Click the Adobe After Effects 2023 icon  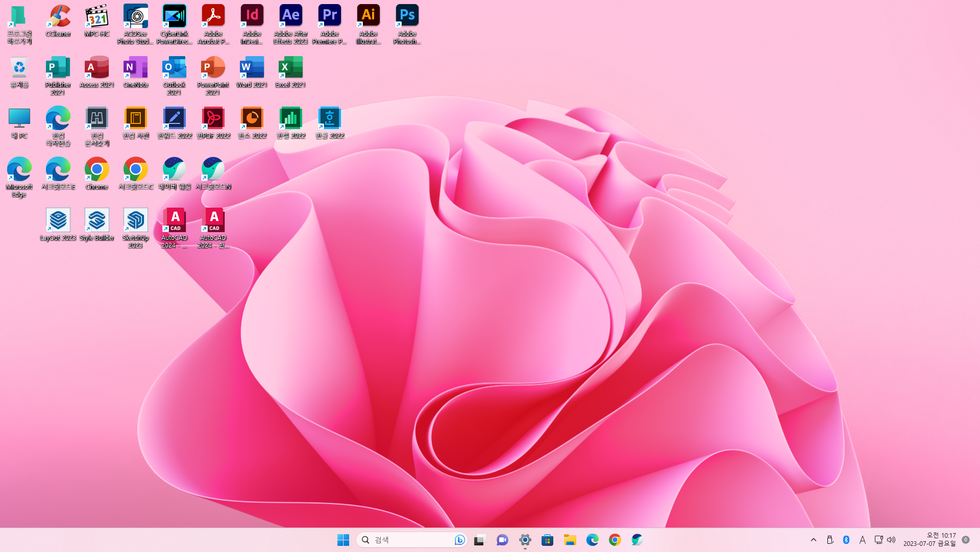290,16
